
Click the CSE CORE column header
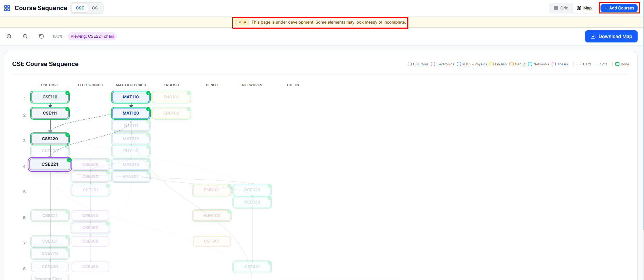[x=50, y=85]
